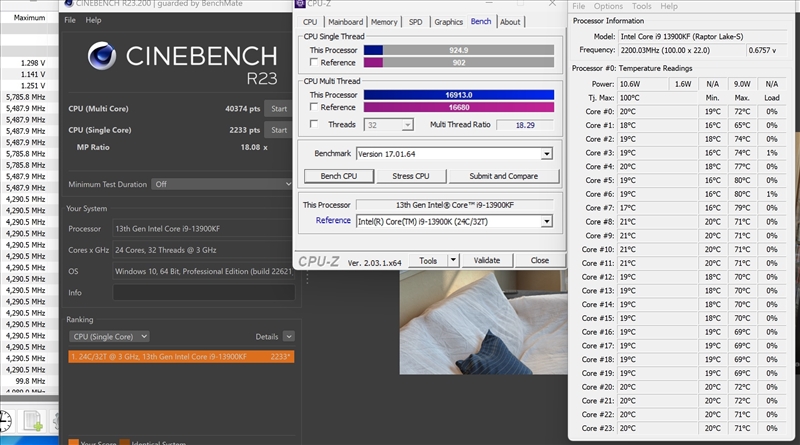
Task: Click the Multi Thread Ratio 18.29 field
Action: (525, 125)
